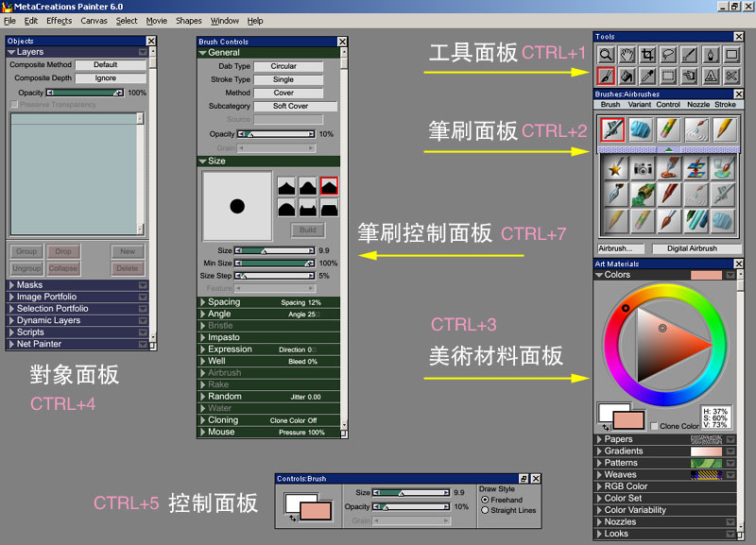Select the Freehand draw style
The width and height of the screenshot is (756, 545).
485,500
